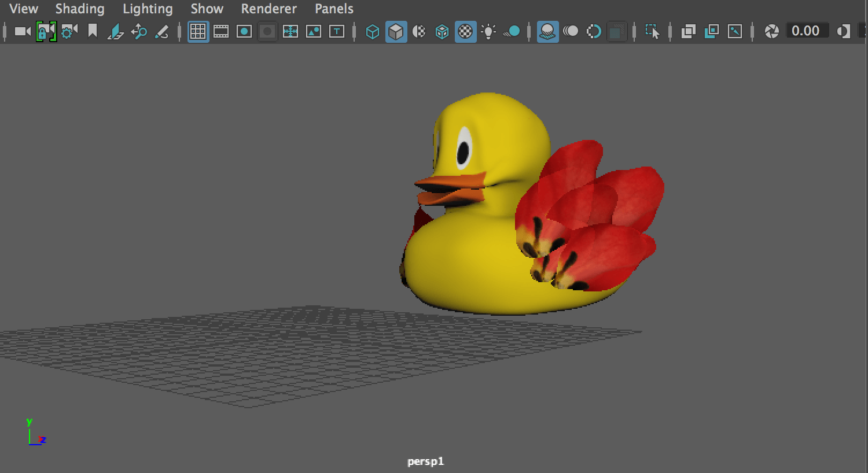The image size is (868, 473).
Task: Click the Exposure aperture icon
Action: [771, 31]
